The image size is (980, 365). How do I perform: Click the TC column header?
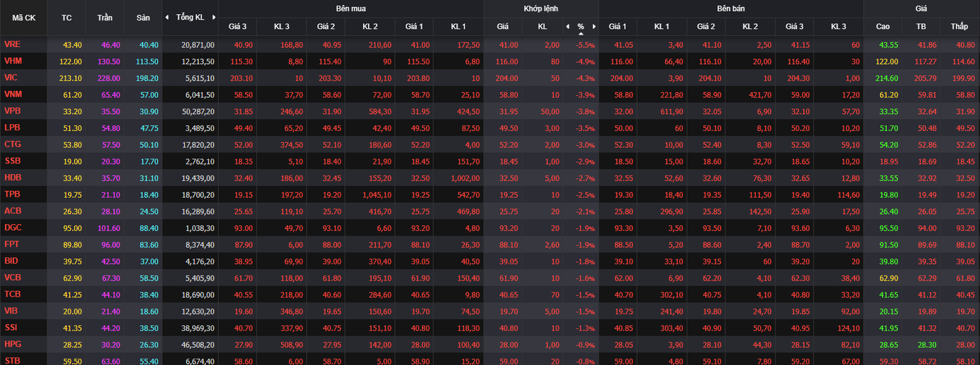coord(67,18)
